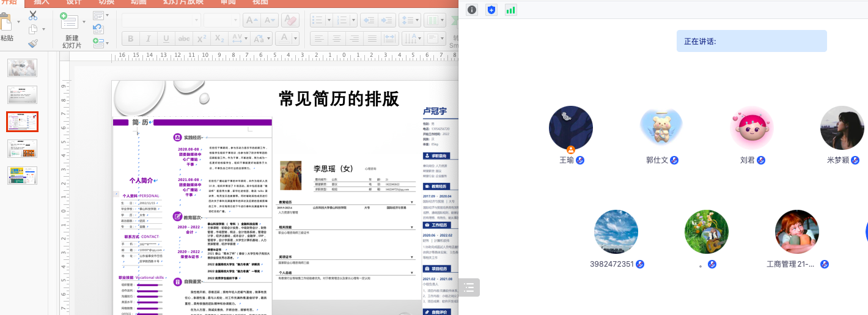The image size is (868, 315).
Task: Toggle Subscript formatting
Action: [219, 39]
